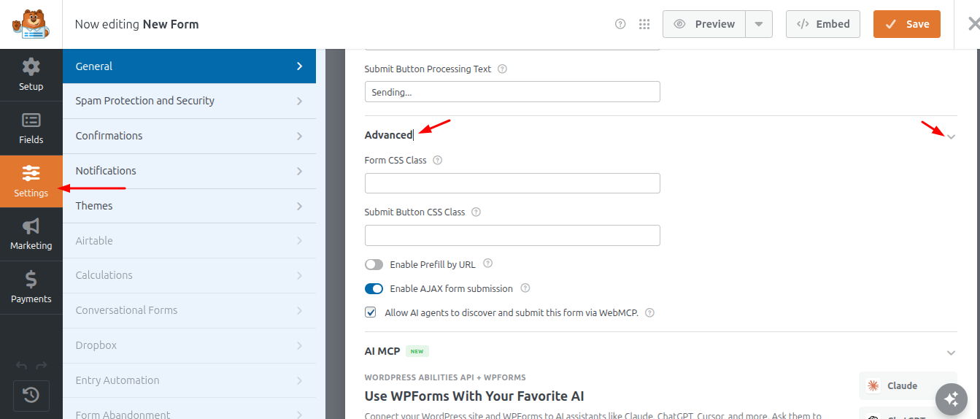Close the form builder
The width and height of the screenshot is (980, 419).
(973, 24)
